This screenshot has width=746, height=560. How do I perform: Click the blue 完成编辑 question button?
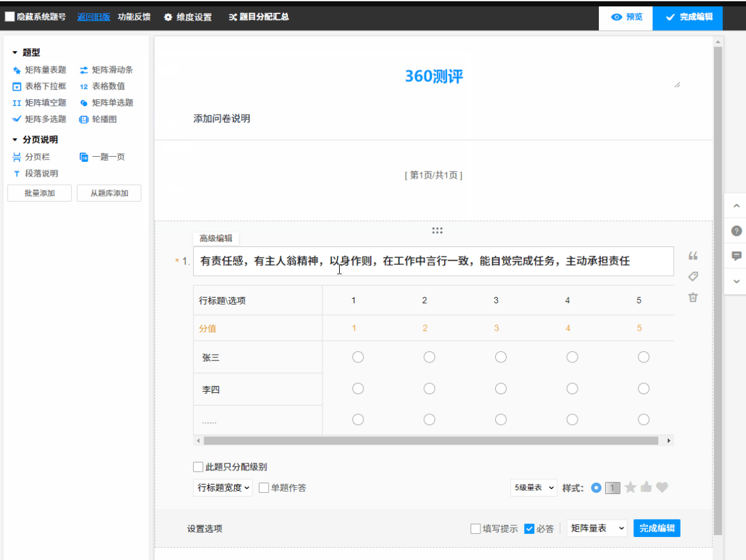pyautogui.click(x=656, y=528)
